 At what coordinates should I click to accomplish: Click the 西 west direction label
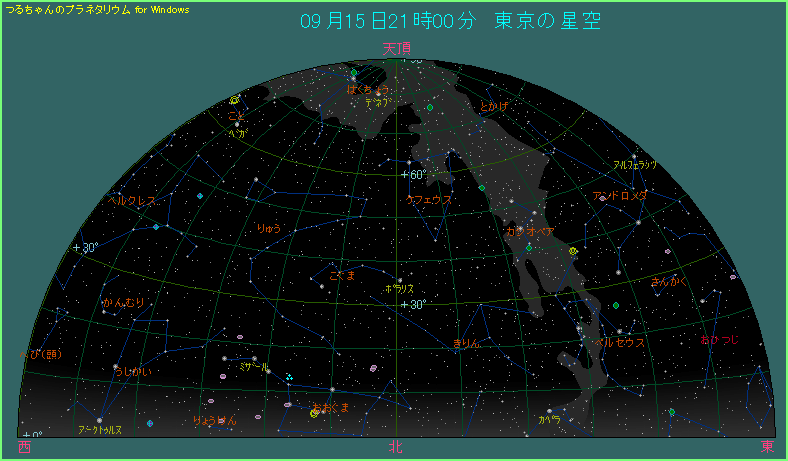[24, 448]
